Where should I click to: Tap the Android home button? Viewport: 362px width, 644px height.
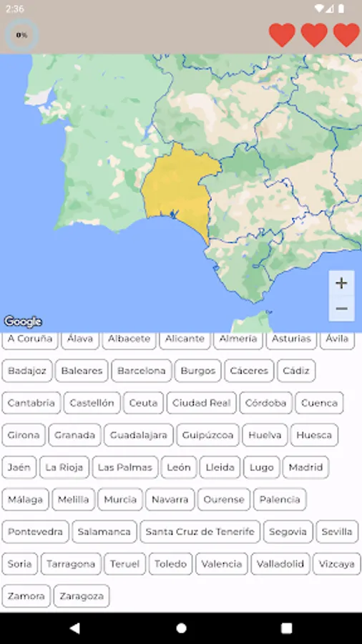coord(181,628)
